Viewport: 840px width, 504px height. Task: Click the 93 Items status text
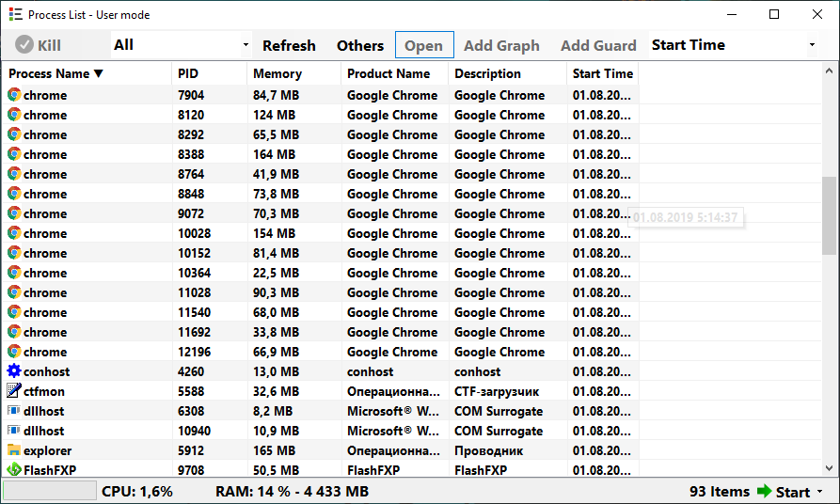click(720, 491)
